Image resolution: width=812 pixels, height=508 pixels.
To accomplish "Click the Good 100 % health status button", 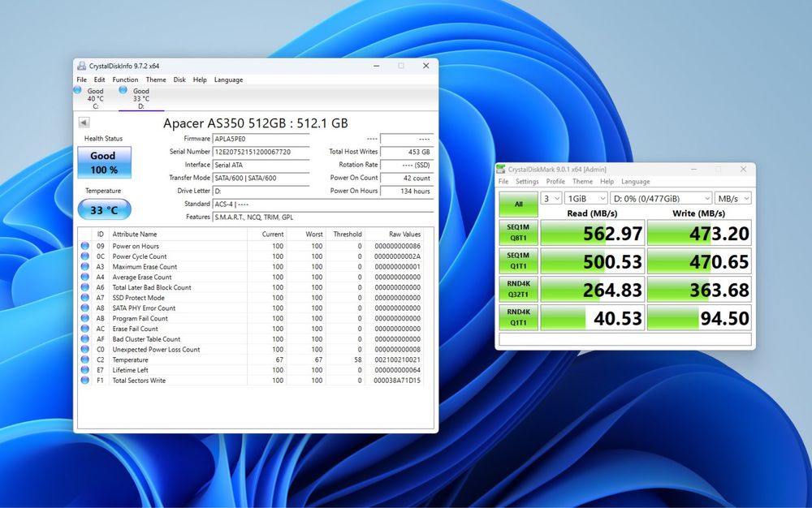I will (104, 162).
